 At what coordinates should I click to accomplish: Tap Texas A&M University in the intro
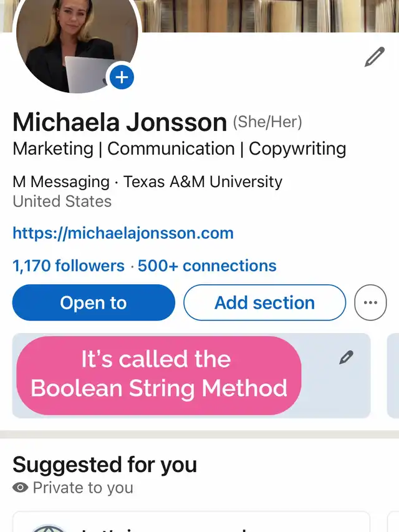pyautogui.click(x=203, y=182)
